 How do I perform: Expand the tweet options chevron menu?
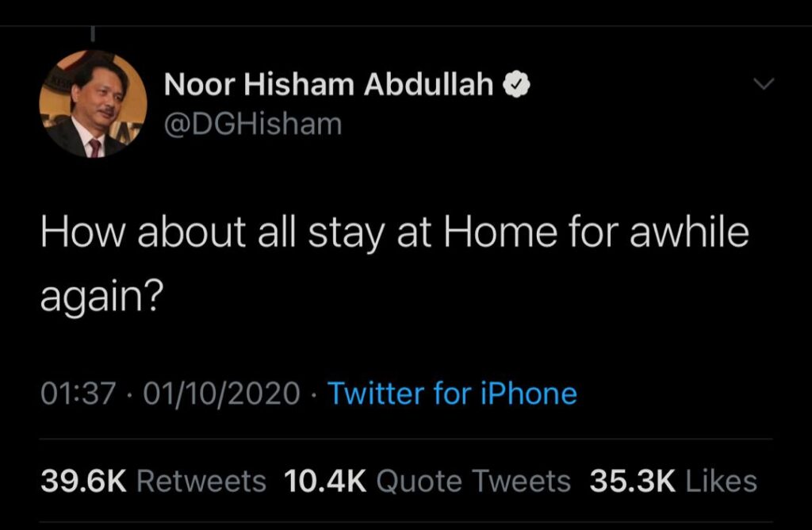[x=762, y=84]
